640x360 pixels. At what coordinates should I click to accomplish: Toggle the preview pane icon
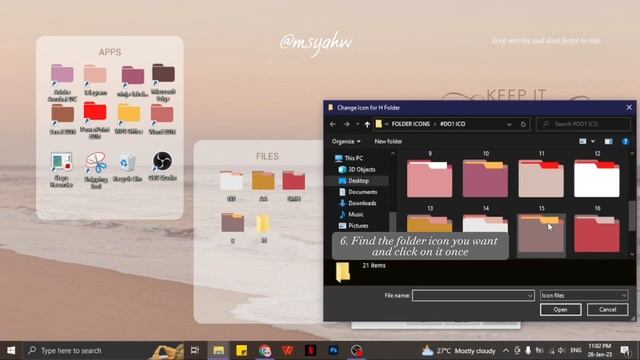[x=608, y=141]
